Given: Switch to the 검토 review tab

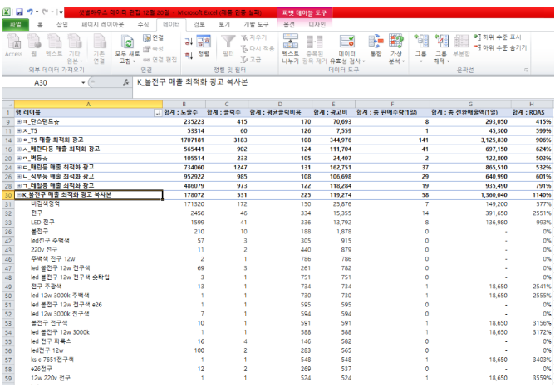Looking at the screenshot, I should pos(199,24).
